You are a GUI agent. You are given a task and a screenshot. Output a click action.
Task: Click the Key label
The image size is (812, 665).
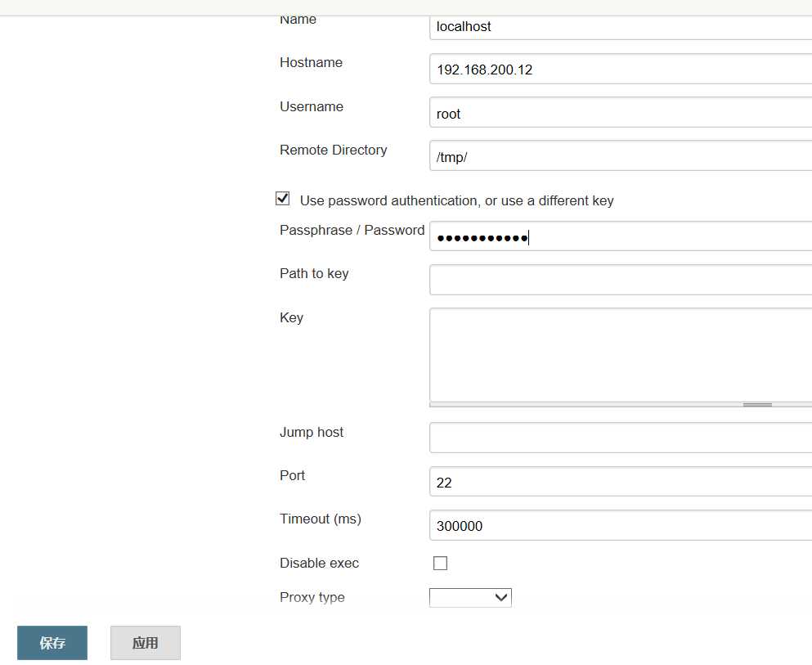pyautogui.click(x=292, y=318)
